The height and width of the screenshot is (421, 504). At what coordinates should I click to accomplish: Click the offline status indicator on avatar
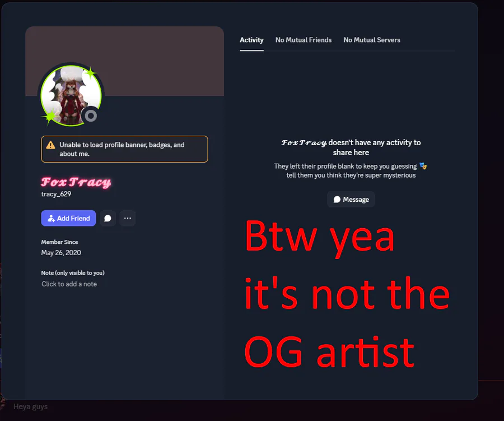(x=91, y=115)
